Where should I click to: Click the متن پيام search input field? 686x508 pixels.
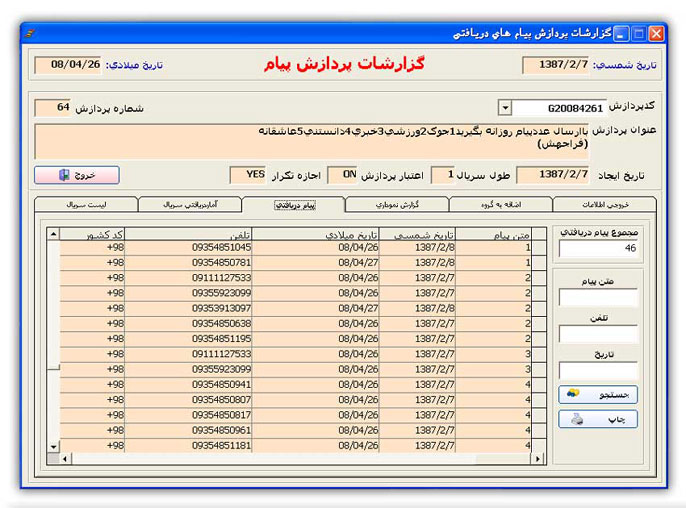598,297
